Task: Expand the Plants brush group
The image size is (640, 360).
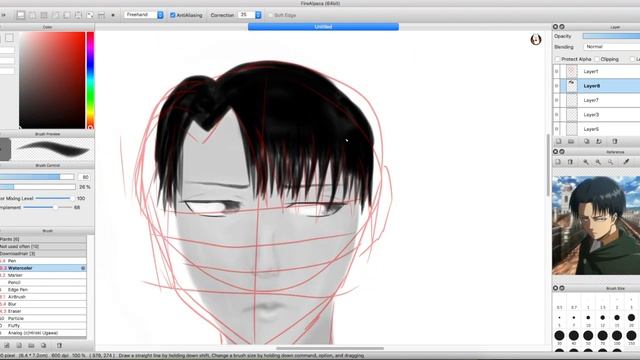Action: point(43,239)
